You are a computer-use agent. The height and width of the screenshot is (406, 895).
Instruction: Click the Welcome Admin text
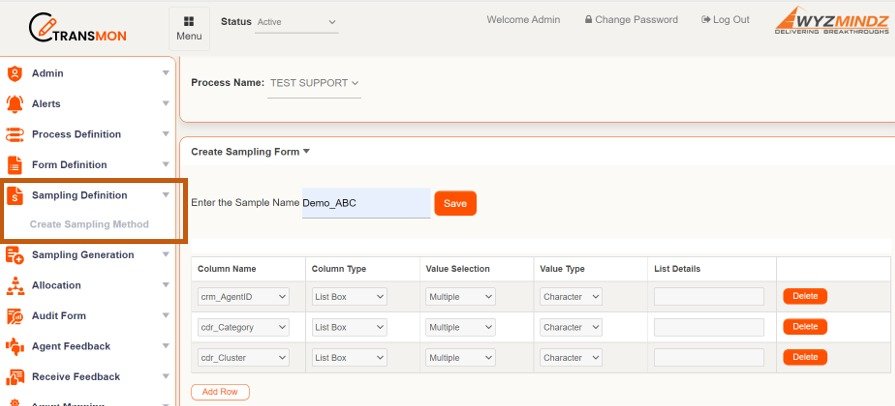(x=523, y=20)
